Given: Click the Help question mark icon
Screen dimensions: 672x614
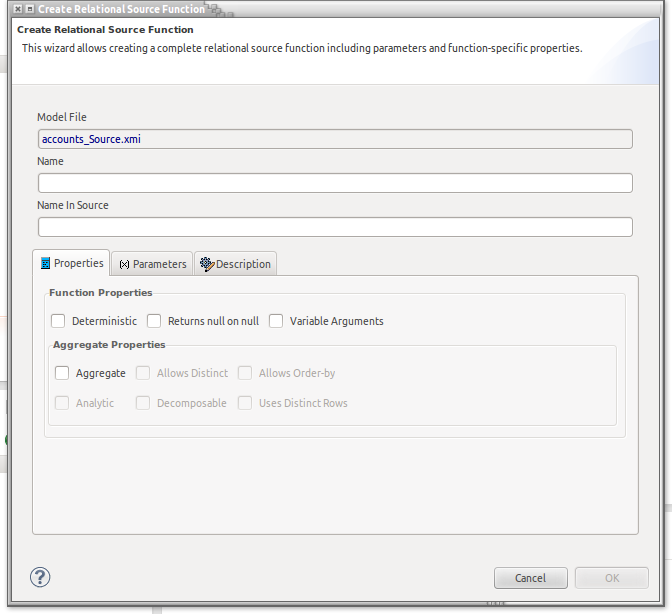Looking at the screenshot, I should click(x=40, y=577).
